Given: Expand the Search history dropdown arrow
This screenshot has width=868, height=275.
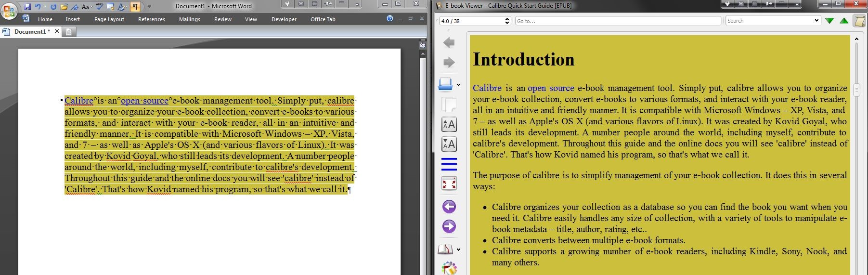Looking at the screenshot, I should (x=816, y=21).
